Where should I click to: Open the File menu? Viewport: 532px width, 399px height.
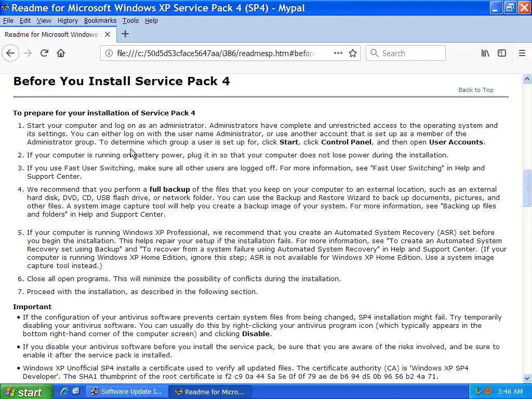(x=8, y=21)
